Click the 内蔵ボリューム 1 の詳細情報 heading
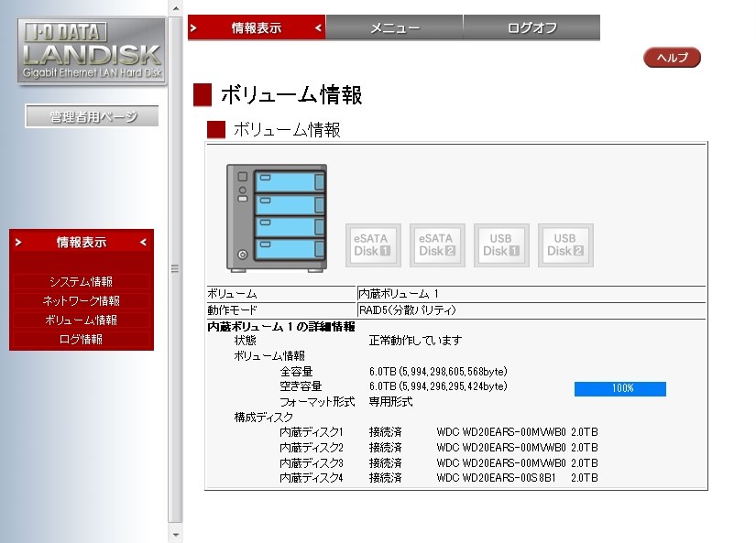Image resolution: width=756 pixels, height=543 pixels. tap(281, 327)
